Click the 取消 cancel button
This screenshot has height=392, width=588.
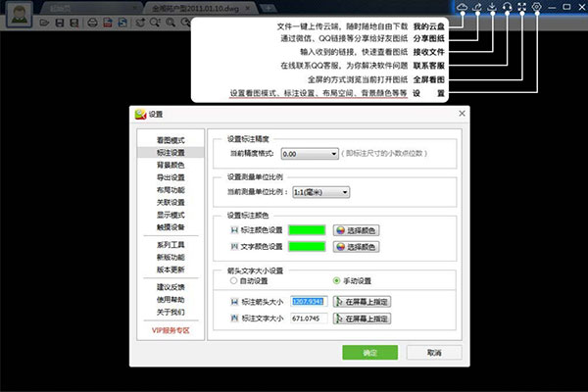click(434, 353)
